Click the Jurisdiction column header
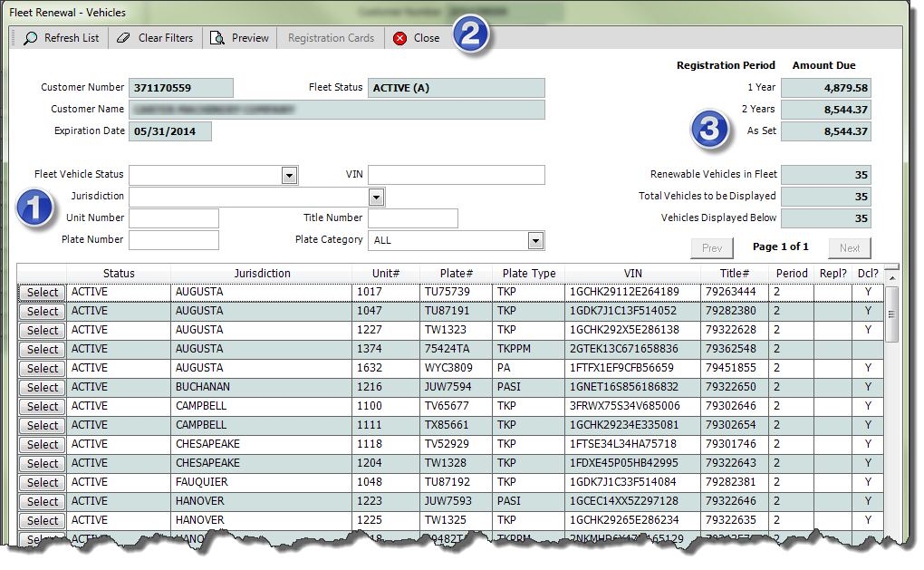The width and height of the screenshot is (924, 570). pos(262,274)
